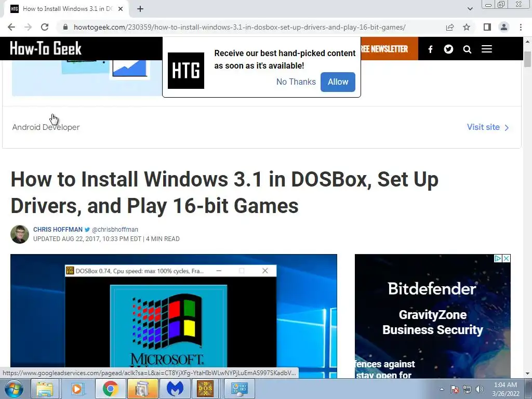Open the browser side panel icon
Viewport: 532px width, 399px height.
coord(487,27)
